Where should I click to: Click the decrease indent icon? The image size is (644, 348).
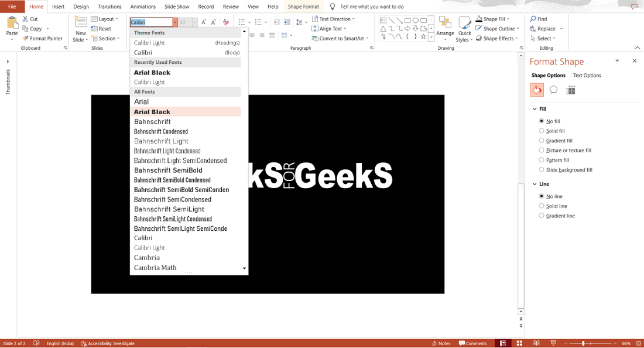coord(276,22)
